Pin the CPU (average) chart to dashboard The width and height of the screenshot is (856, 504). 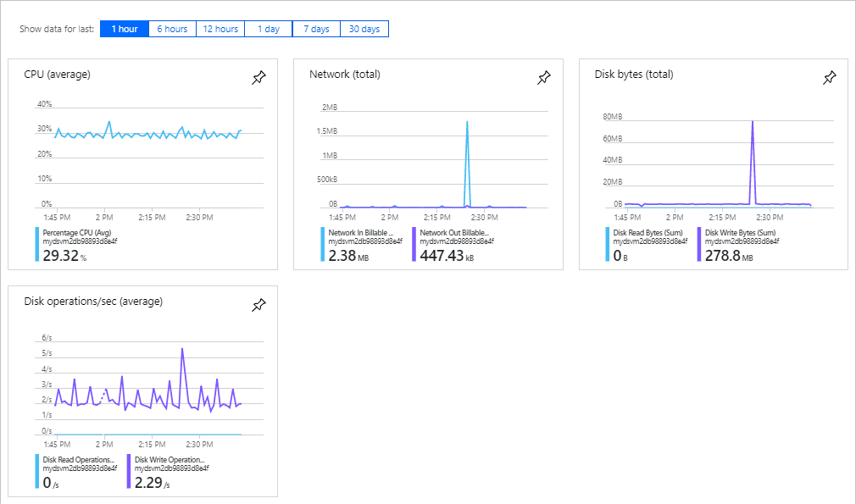click(258, 78)
